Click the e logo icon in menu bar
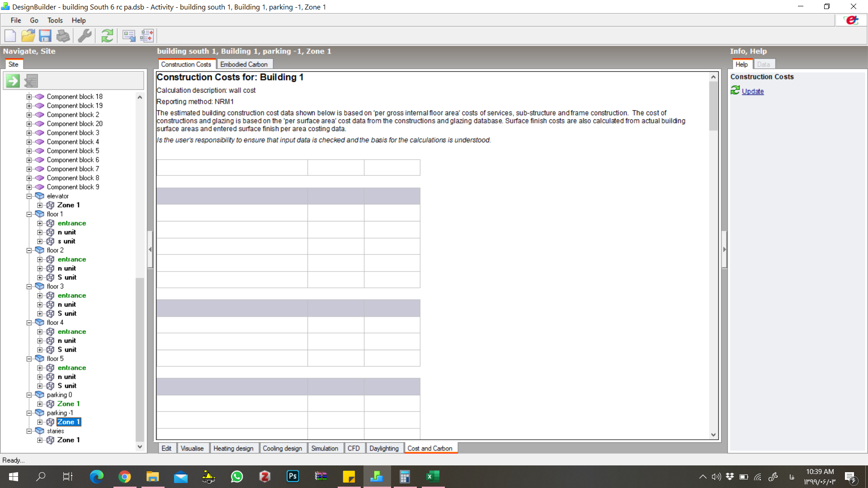The width and height of the screenshot is (868, 488). click(852, 20)
